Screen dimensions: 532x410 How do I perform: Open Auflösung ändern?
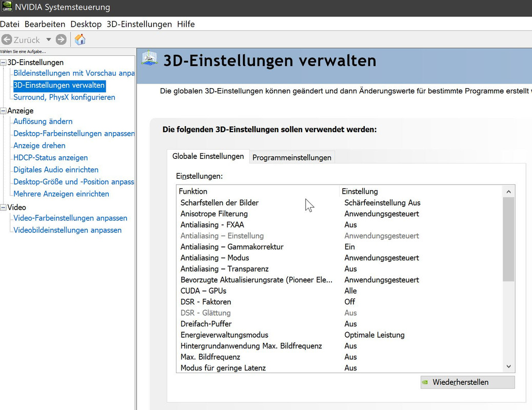(x=43, y=121)
